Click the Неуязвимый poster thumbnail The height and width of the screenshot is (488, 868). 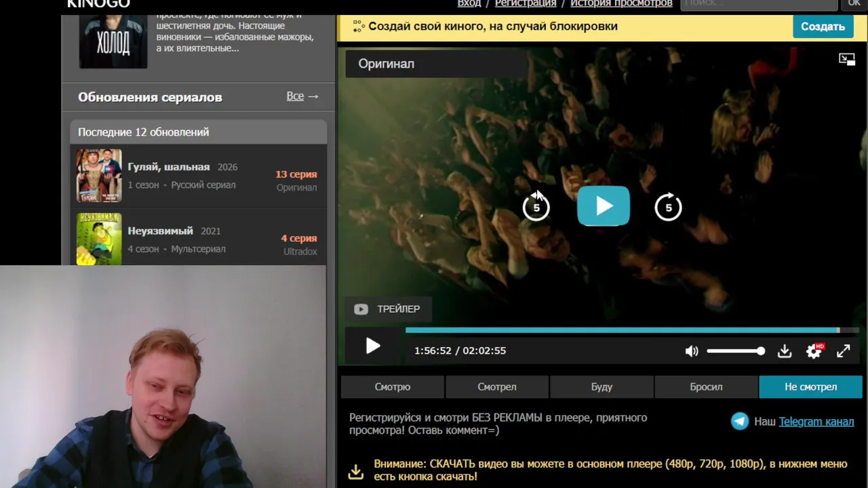(99, 239)
